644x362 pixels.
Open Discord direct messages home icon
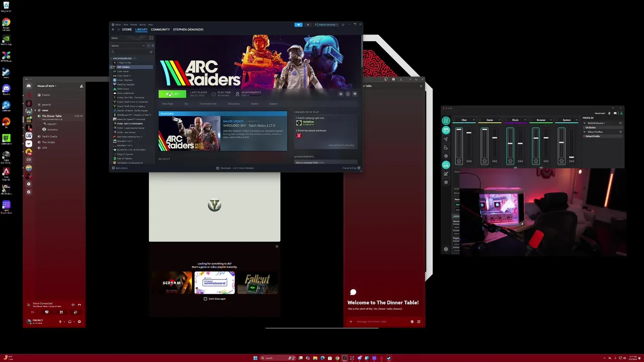[29, 86]
